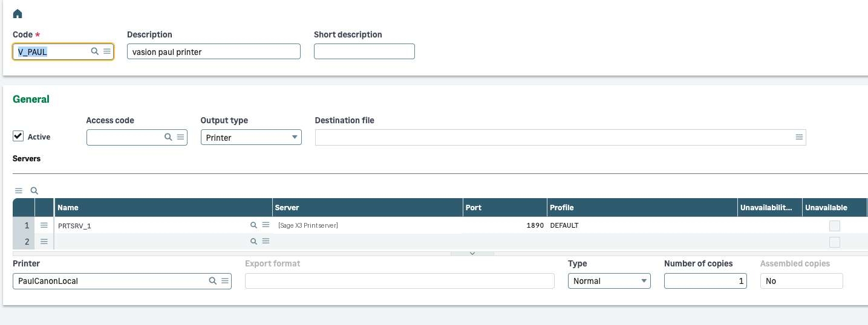
Task: Open row 2 Name cell actions icon
Action: point(266,242)
